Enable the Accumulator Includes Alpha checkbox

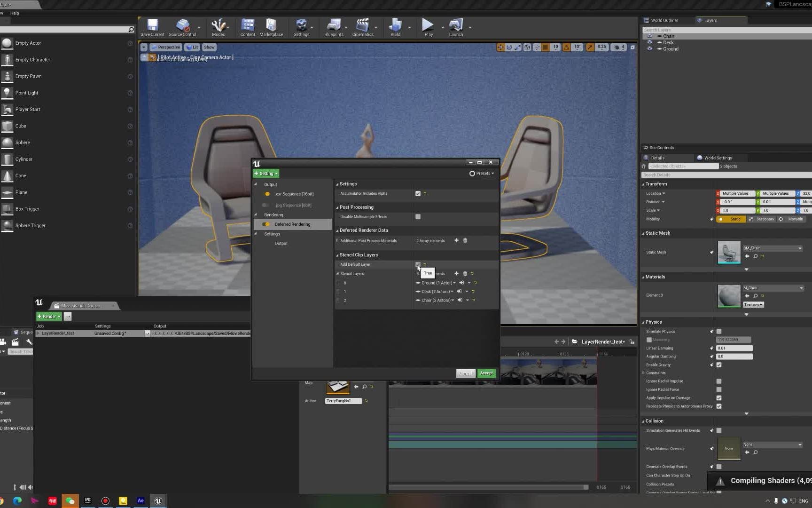pyautogui.click(x=418, y=193)
